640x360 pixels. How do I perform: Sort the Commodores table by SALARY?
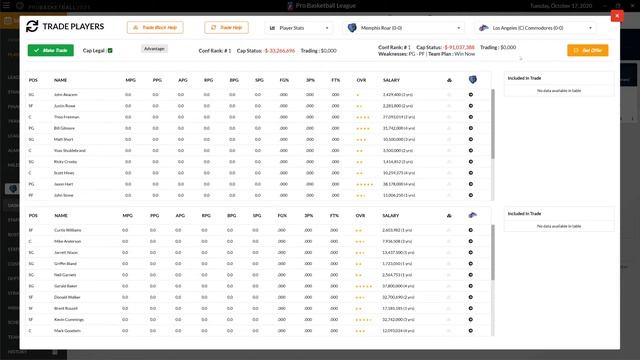[391, 216]
